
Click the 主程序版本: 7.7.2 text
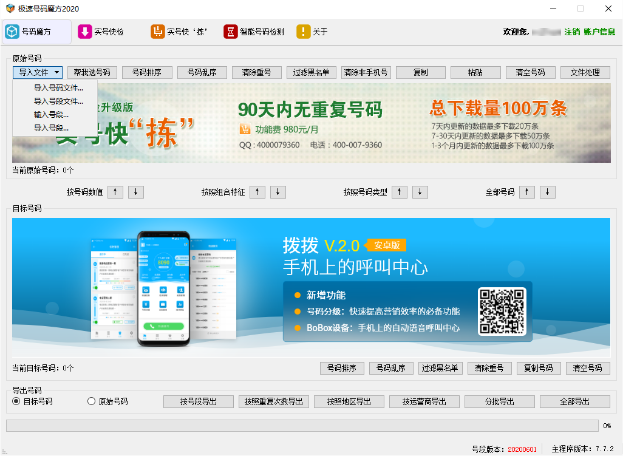582,449
